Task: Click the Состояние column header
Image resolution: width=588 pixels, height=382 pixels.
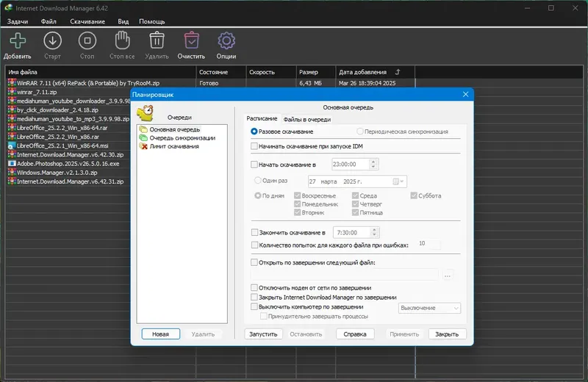Action: [221, 72]
